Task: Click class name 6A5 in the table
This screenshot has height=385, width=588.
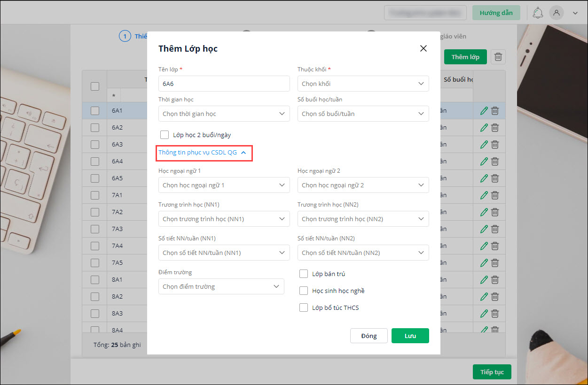Action: 117,178
